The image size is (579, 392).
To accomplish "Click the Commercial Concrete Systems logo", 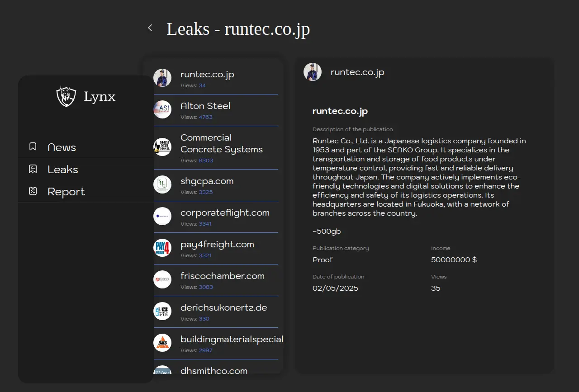I will pyautogui.click(x=162, y=147).
